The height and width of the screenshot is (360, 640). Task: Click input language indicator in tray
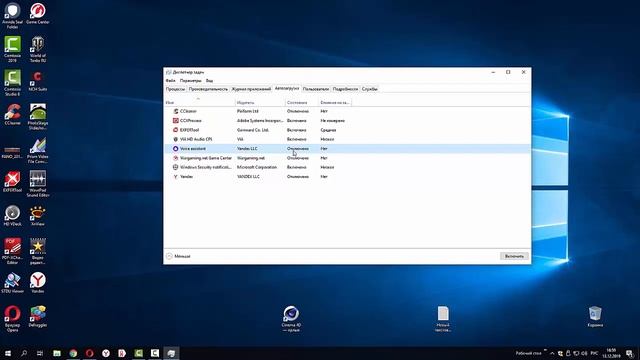pyautogui.click(x=594, y=353)
